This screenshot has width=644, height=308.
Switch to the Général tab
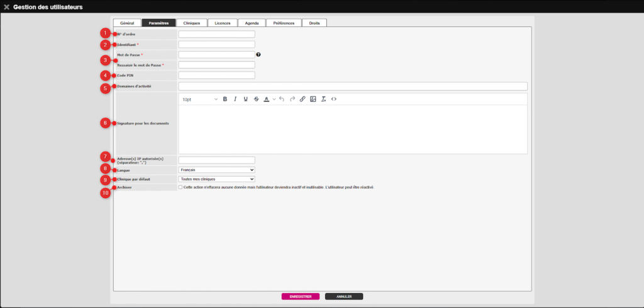click(126, 23)
